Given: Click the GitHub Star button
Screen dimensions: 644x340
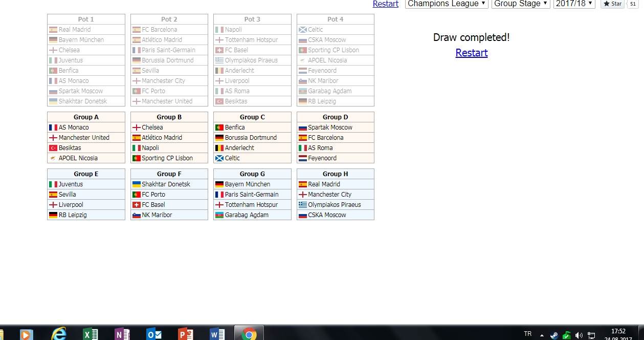Looking at the screenshot, I should pyautogui.click(x=612, y=4).
